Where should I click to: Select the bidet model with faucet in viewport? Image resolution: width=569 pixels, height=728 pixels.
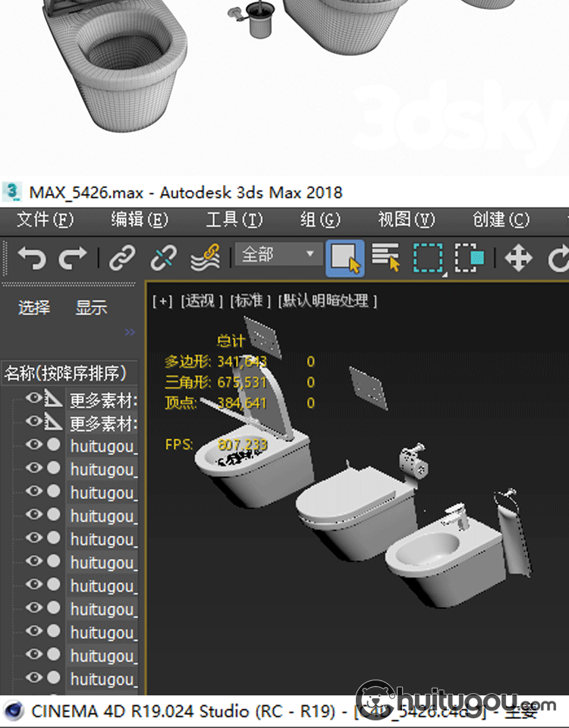coord(444,557)
